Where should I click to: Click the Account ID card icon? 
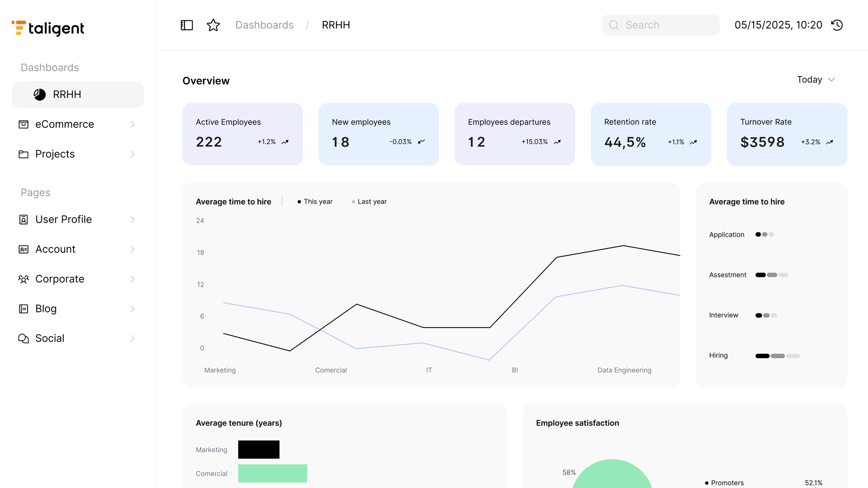tap(23, 249)
